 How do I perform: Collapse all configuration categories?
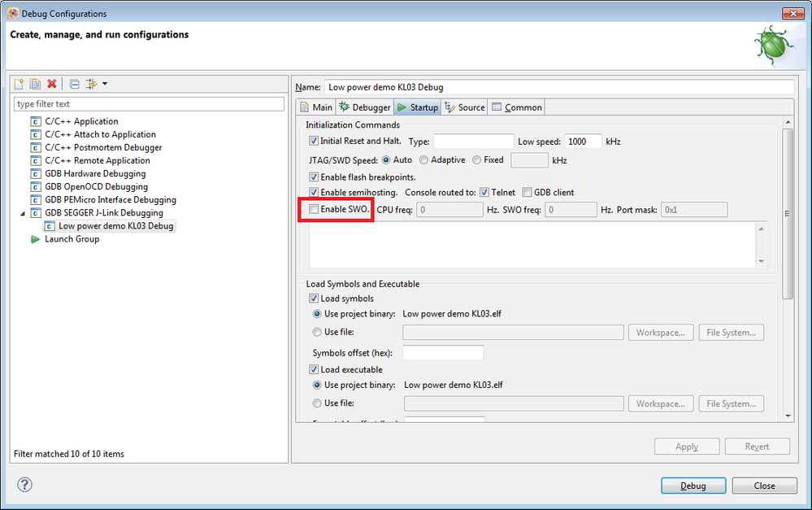click(x=73, y=84)
